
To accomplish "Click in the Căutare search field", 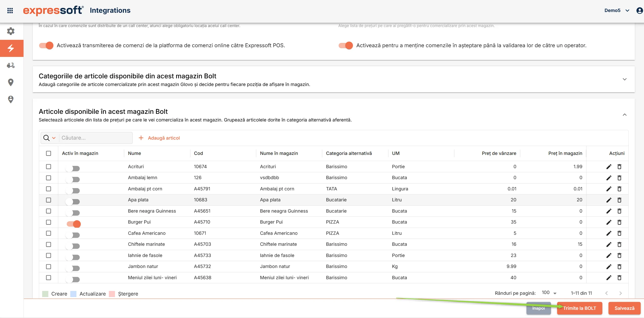I will [96, 138].
